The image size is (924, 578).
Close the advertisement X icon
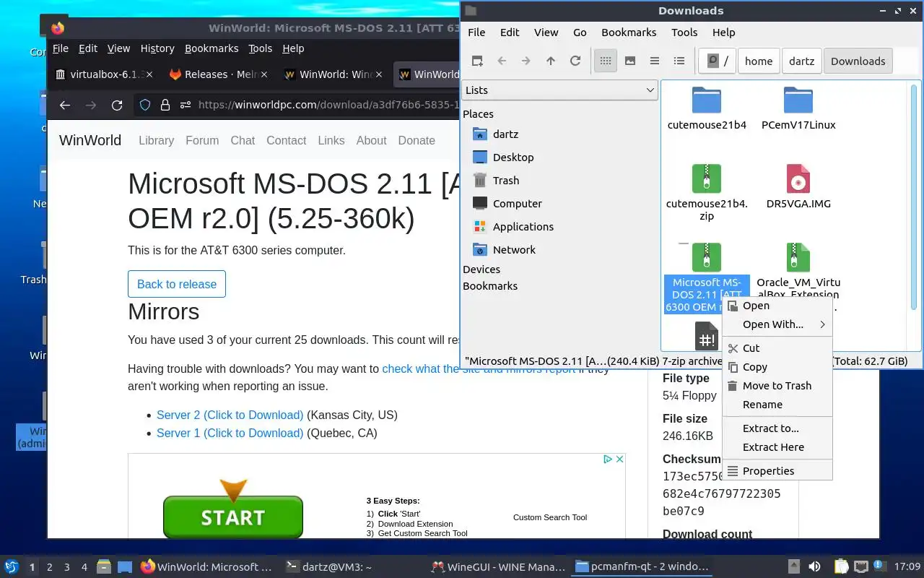(619, 459)
